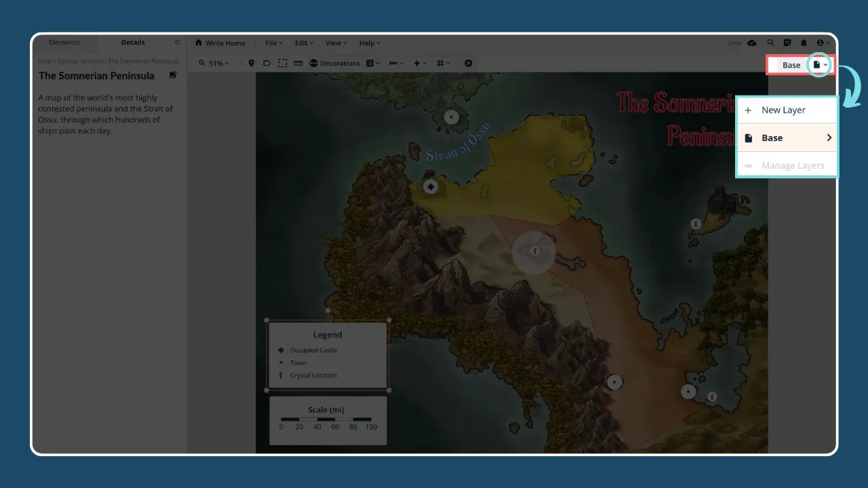Click the notes icon in the top bar

point(787,42)
